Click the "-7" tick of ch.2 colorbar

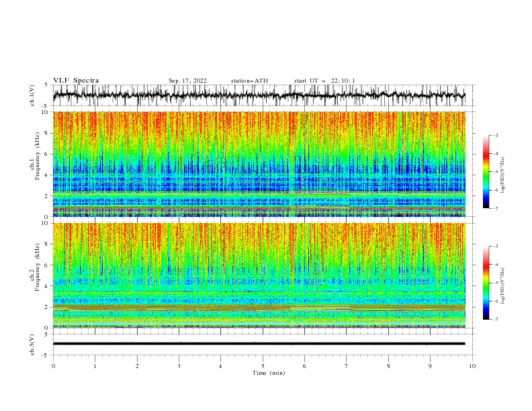point(495,320)
